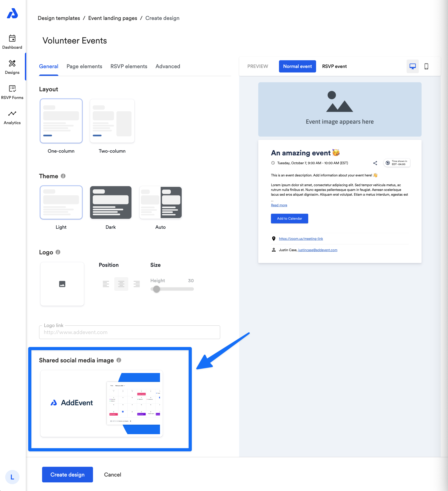Click the logo Height slider handle

tap(157, 289)
